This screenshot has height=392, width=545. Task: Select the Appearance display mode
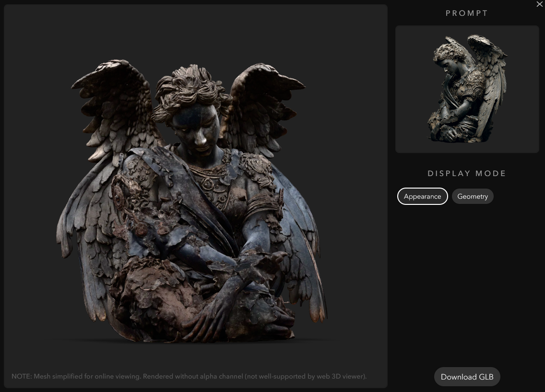click(x=422, y=196)
